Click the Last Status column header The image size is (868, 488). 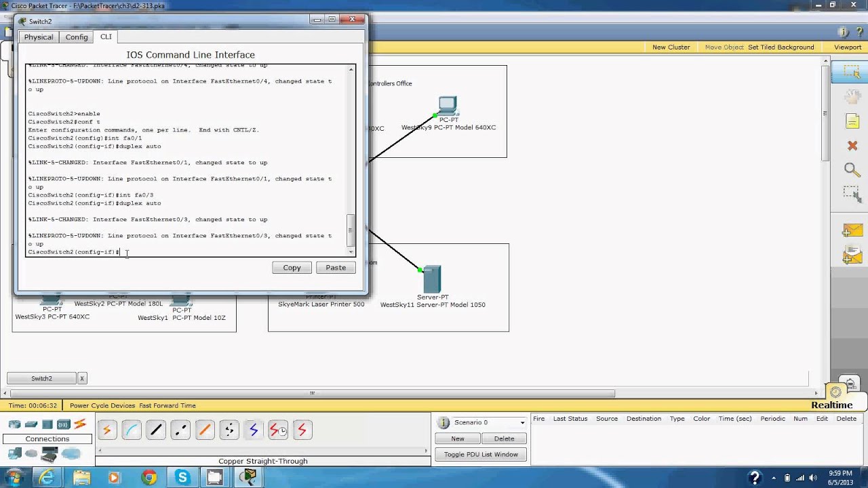coord(570,419)
